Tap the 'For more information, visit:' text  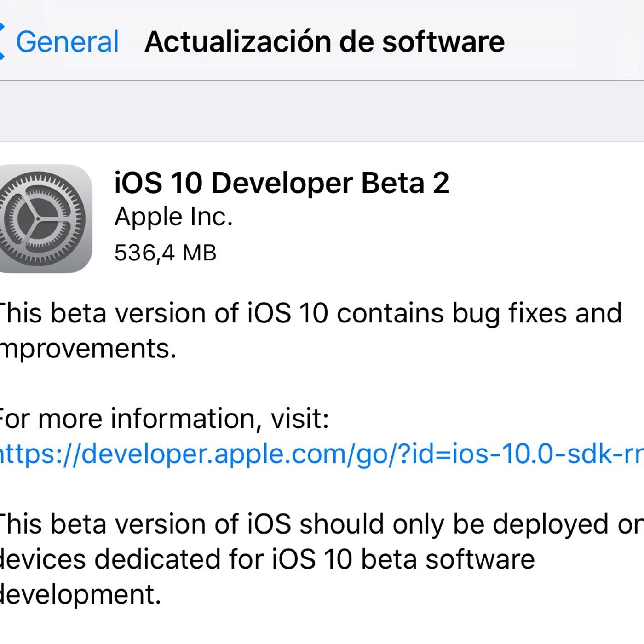pos(163,419)
